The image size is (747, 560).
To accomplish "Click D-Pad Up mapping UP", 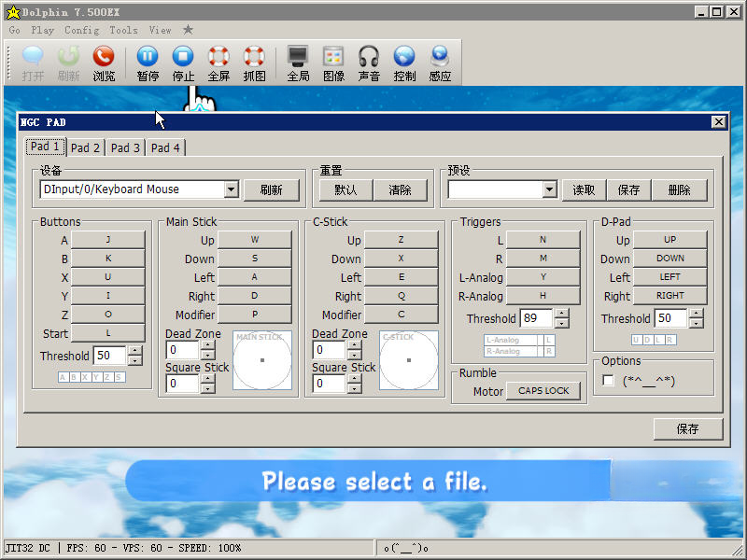I will point(669,240).
